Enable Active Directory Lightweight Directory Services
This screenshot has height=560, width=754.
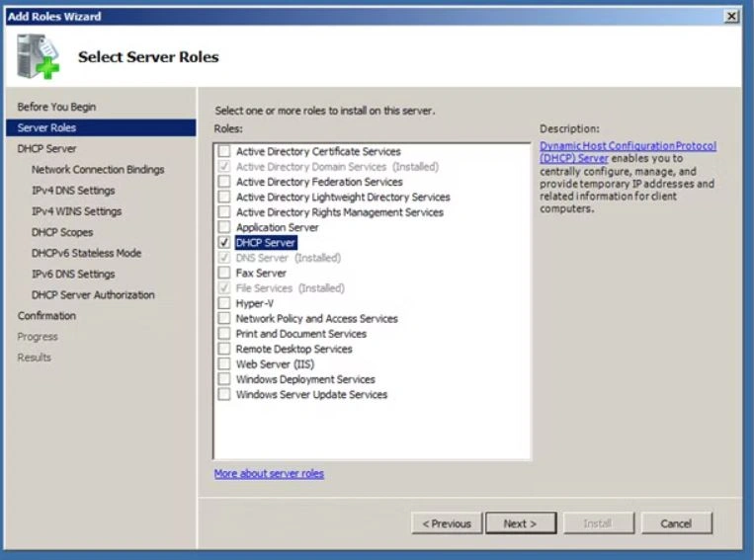(224, 197)
